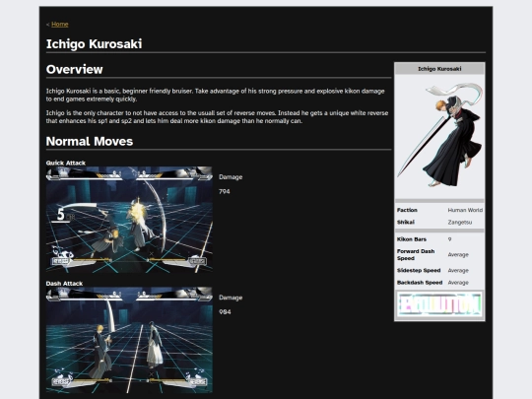This screenshot has width=532, height=399.
Task: Select the Human World faction value
Action: pyautogui.click(x=465, y=210)
